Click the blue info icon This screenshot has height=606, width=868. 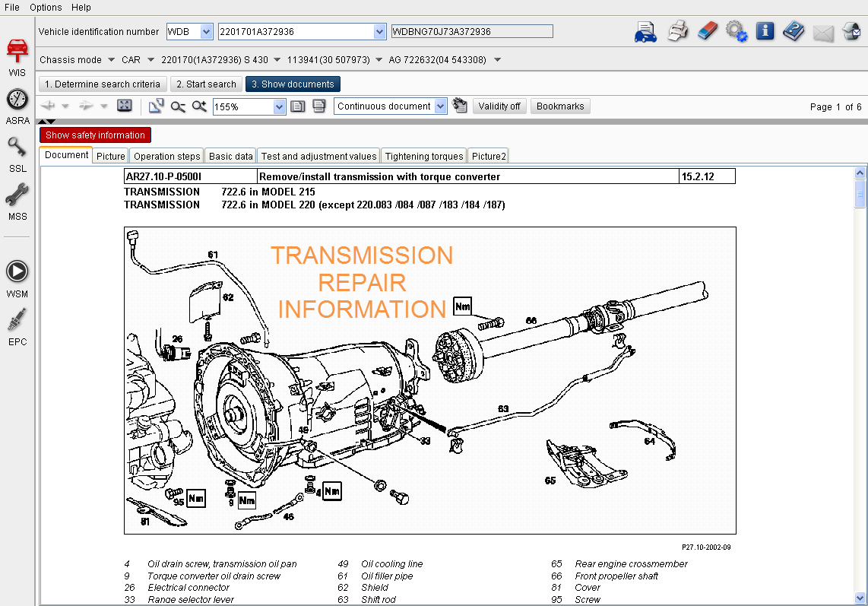tap(765, 30)
